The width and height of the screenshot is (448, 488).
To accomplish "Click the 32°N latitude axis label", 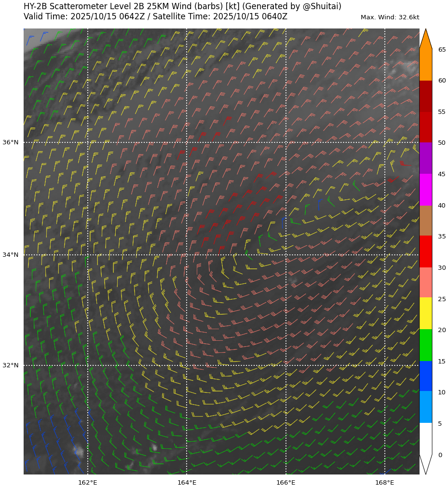I will pyautogui.click(x=11, y=365).
